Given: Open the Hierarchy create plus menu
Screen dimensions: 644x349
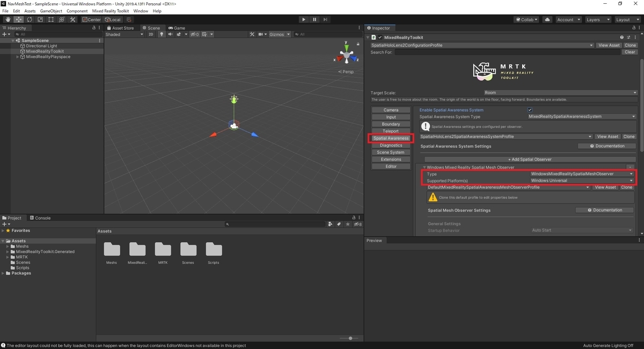Looking at the screenshot, I should coord(5,34).
